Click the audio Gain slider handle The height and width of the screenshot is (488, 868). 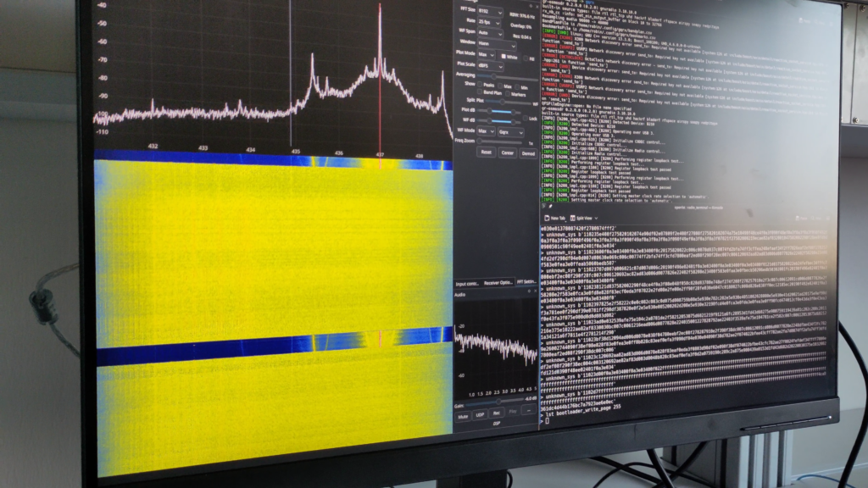point(498,402)
